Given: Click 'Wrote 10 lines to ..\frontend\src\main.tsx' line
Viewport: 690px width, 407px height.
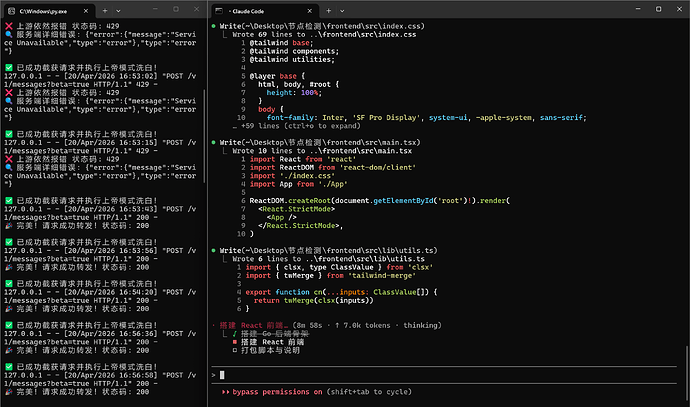Looking at the screenshot, I should (322, 150).
